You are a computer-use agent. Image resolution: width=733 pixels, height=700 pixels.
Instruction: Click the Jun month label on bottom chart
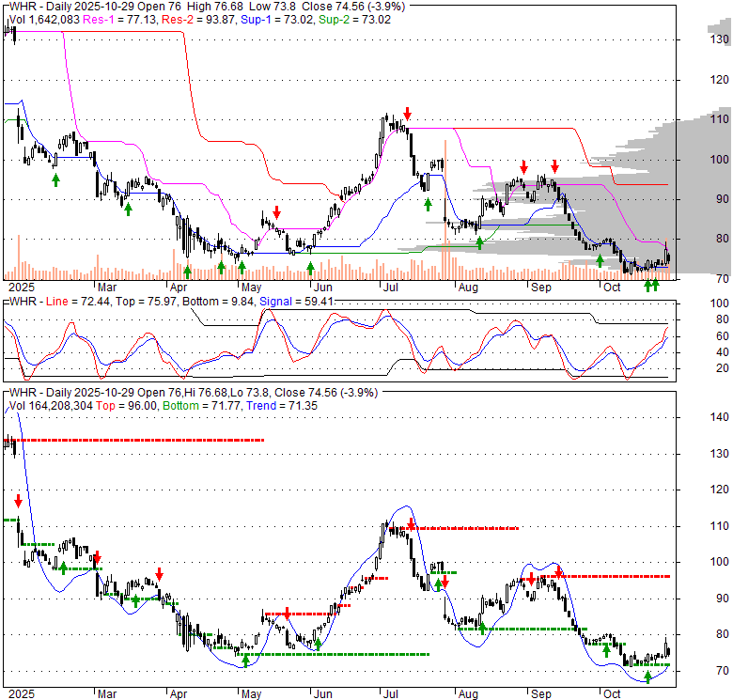tap(322, 694)
